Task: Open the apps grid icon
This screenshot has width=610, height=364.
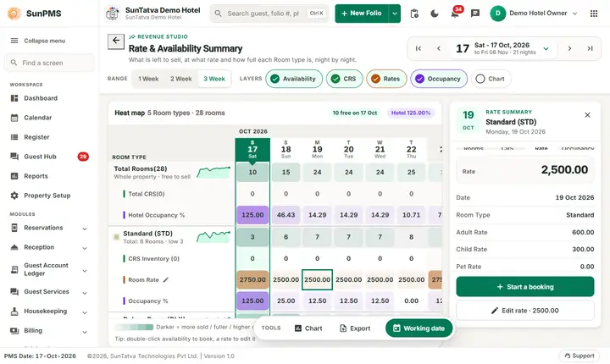Action: [x=594, y=14]
